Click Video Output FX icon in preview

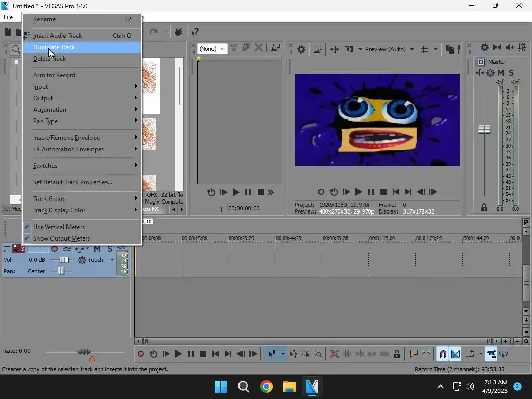(x=334, y=49)
